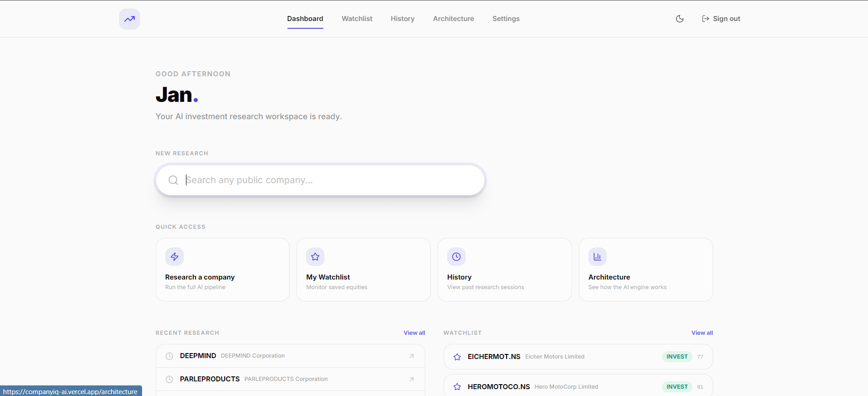Click the score 81 for HEROMOTOCO.NS

[x=700, y=387]
